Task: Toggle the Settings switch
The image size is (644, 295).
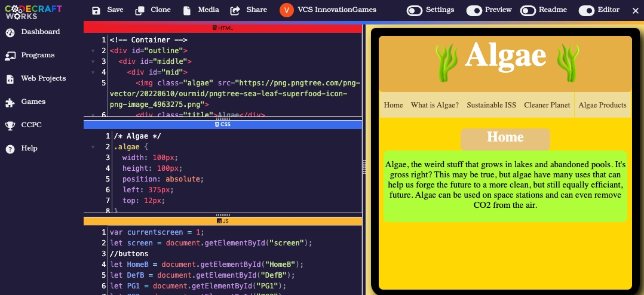Action: pos(415,11)
